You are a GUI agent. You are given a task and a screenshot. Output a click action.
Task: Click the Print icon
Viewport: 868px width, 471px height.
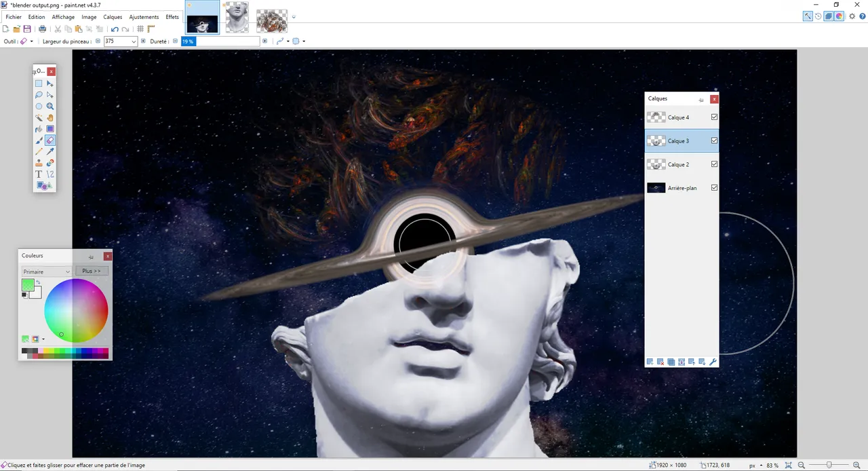click(43, 29)
